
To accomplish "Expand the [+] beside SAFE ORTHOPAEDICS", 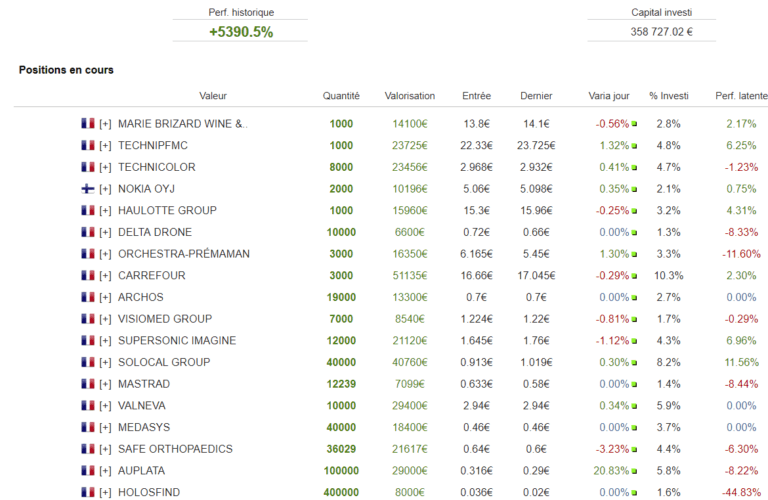I will (105, 449).
